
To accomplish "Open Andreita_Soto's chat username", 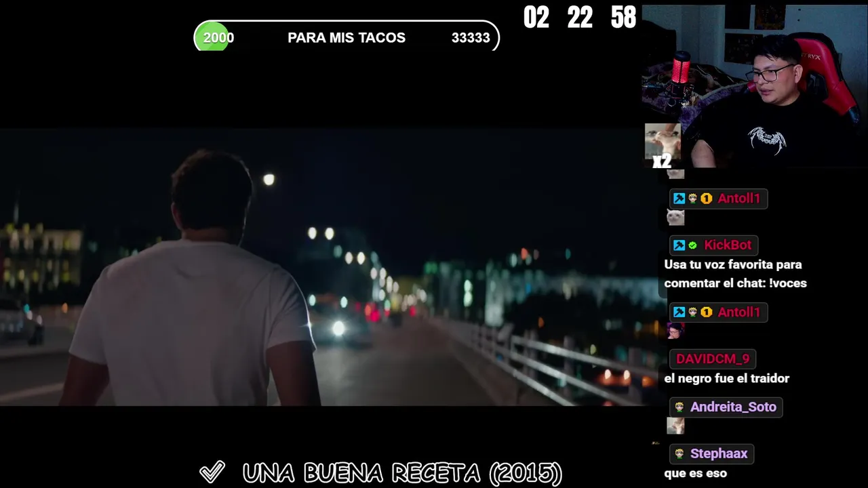I will pos(733,407).
